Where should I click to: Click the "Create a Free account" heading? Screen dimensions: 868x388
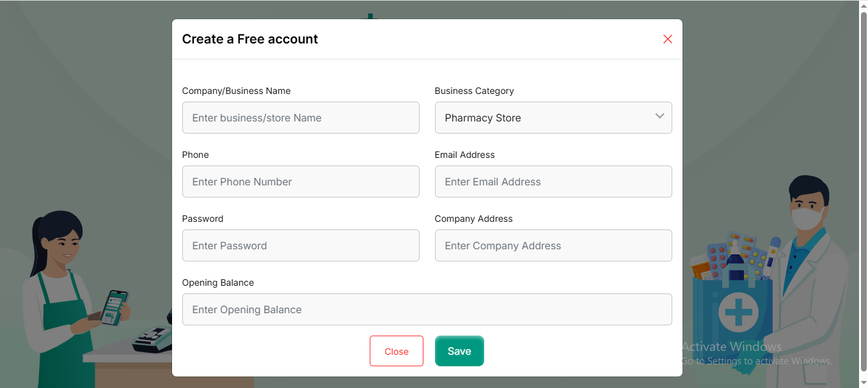point(250,39)
